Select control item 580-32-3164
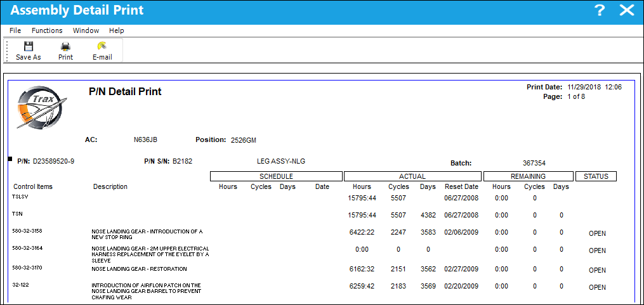The height and width of the screenshot is (305, 644). point(27,248)
